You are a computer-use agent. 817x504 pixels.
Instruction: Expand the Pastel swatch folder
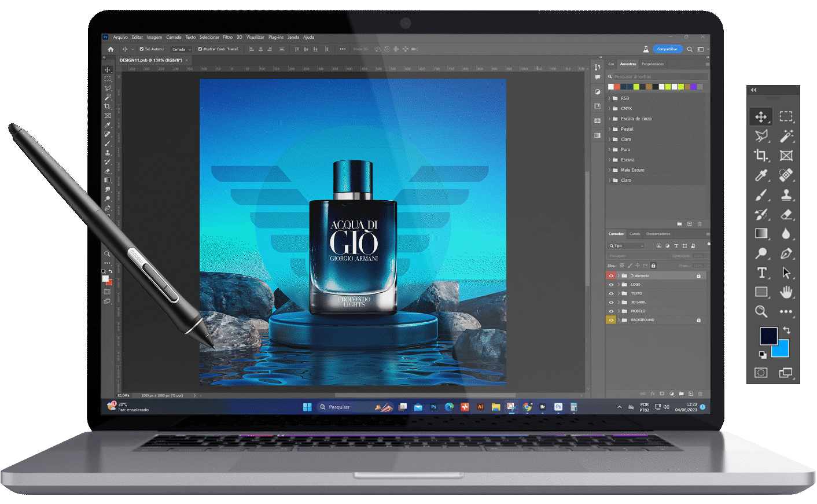[x=609, y=129]
